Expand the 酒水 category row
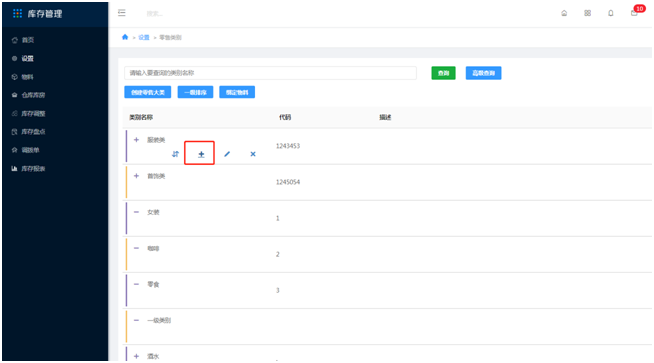Viewport: 654px width, 363px height. 136,356
